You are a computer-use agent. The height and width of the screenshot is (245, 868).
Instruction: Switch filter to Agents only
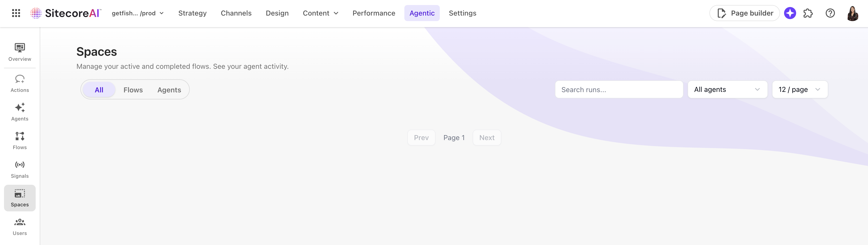pyautogui.click(x=169, y=90)
